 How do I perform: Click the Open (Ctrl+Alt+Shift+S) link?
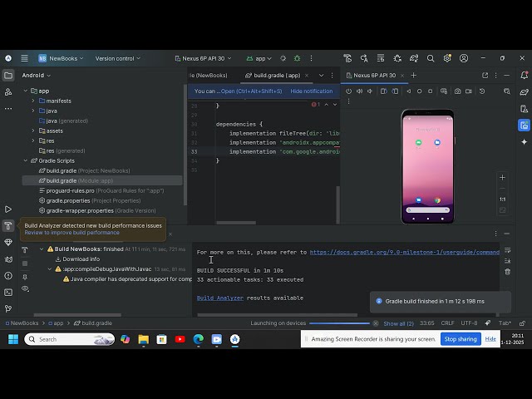pos(251,91)
